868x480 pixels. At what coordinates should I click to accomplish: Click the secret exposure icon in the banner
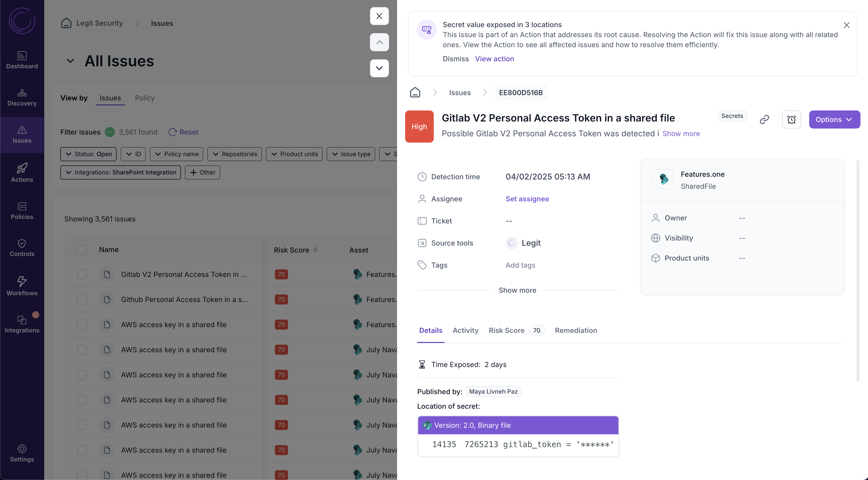pos(426,30)
